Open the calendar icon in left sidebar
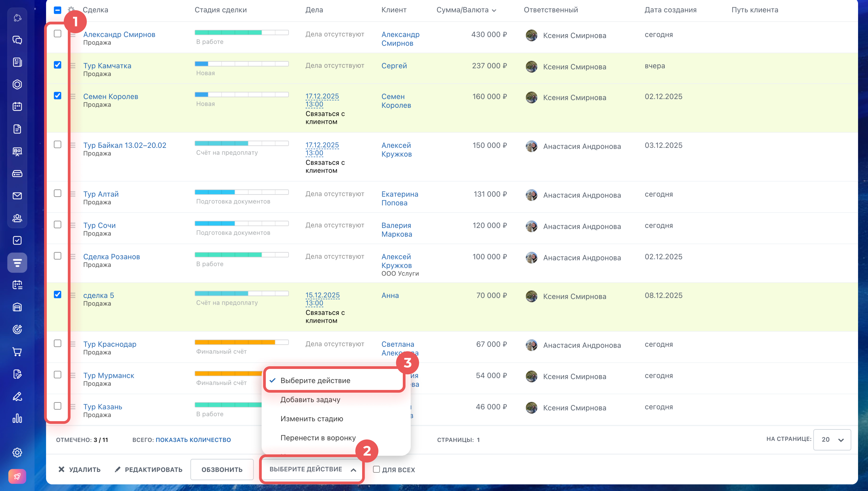The width and height of the screenshot is (868, 491). click(17, 106)
